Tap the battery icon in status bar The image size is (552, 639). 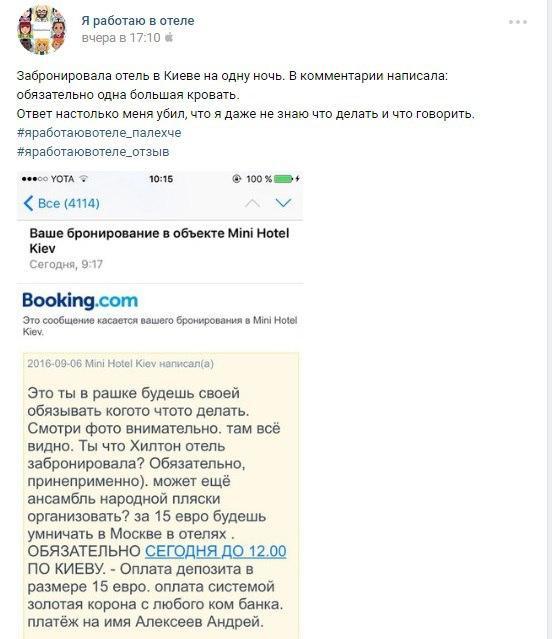[x=284, y=179]
